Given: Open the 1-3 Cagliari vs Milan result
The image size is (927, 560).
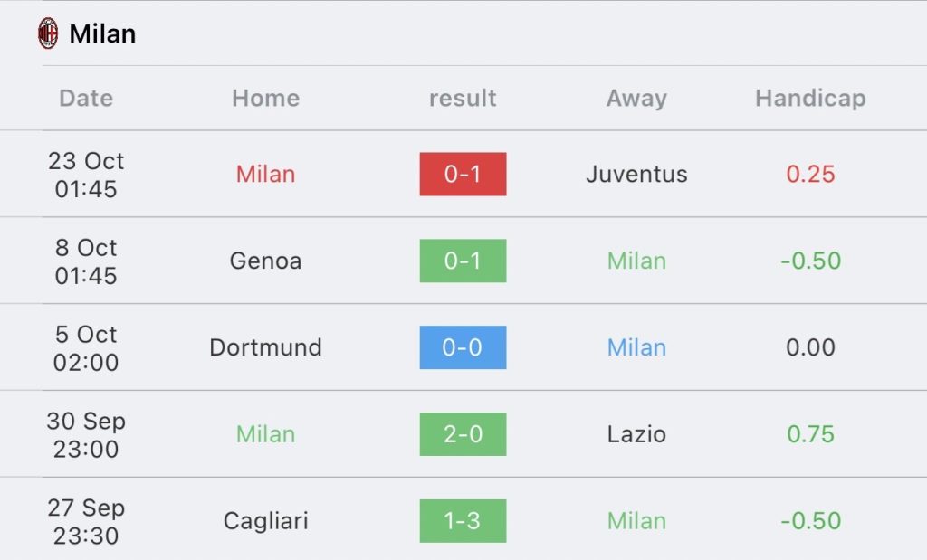Looking at the screenshot, I should point(463,521).
